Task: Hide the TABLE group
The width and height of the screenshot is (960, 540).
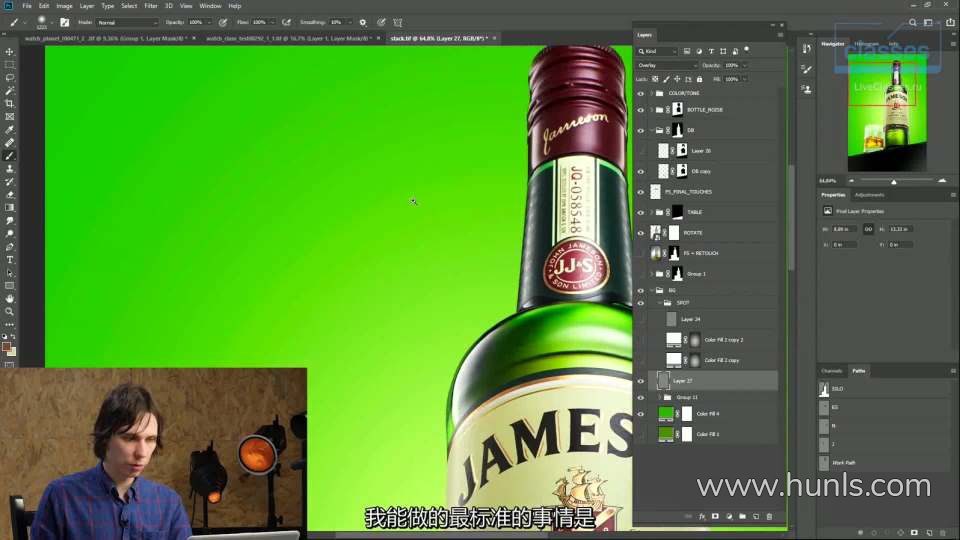Action: click(x=640, y=212)
